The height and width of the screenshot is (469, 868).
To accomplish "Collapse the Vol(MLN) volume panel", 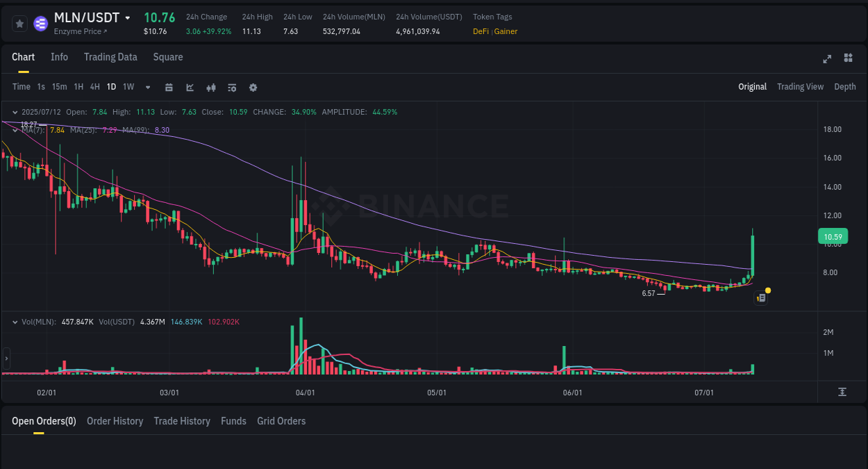I will coord(15,321).
